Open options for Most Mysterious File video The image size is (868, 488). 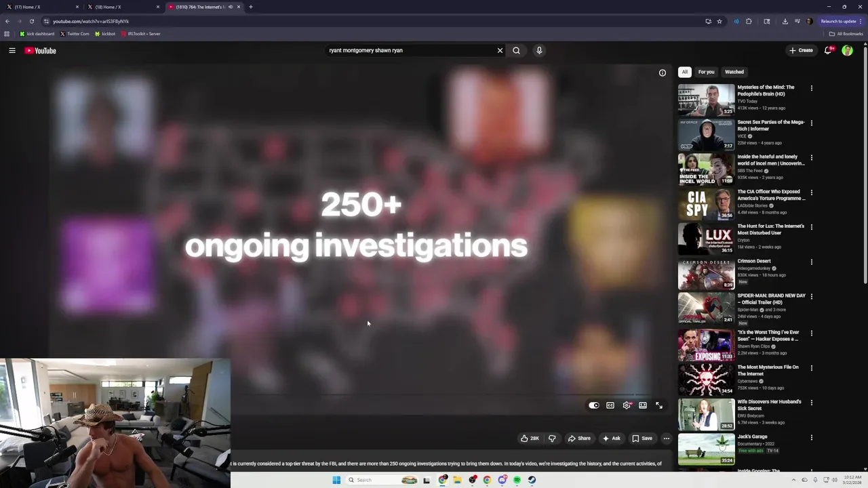[x=811, y=368]
